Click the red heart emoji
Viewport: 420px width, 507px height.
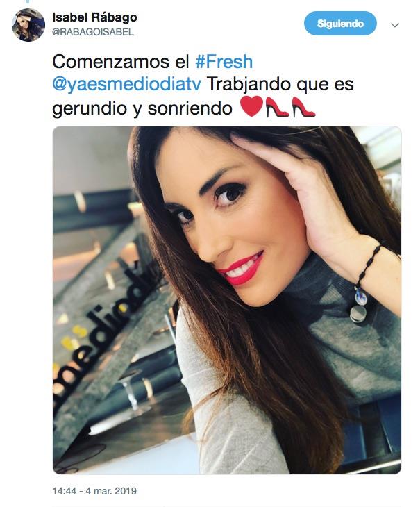(x=252, y=107)
